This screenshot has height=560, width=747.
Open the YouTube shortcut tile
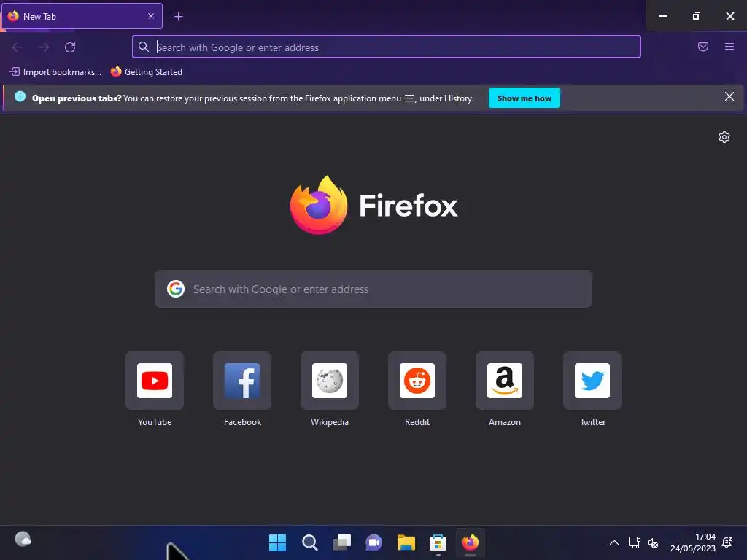[155, 381]
